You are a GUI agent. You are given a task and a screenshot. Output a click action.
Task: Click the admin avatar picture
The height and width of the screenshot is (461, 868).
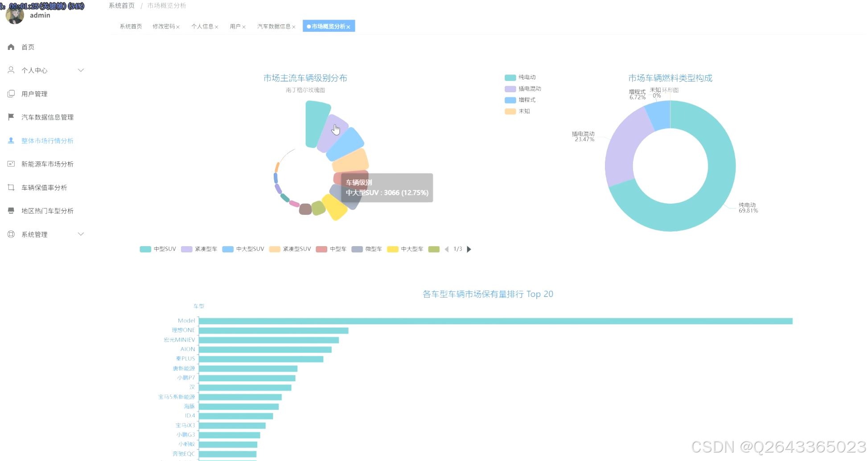[x=15, y=16]
